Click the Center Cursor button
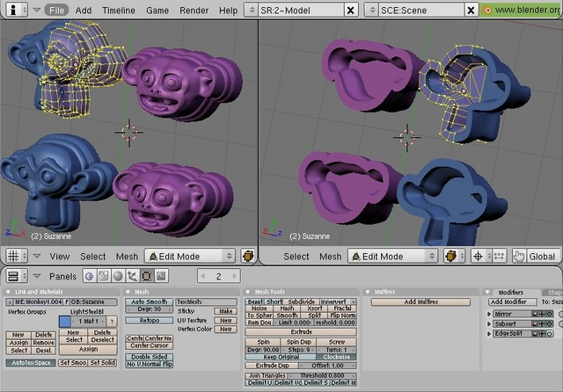The image size is (563, 392). 150,345
